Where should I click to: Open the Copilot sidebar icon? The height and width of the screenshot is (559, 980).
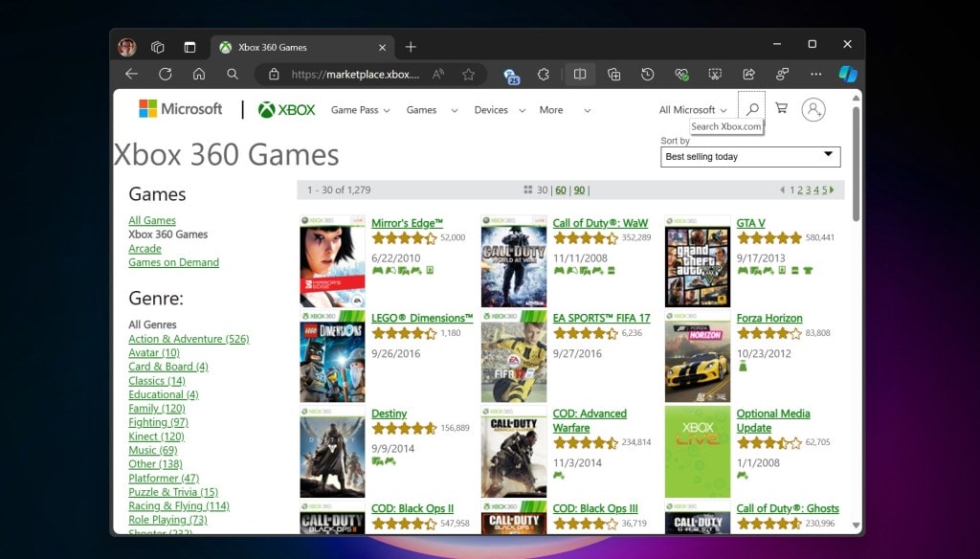tap(848, 74)
